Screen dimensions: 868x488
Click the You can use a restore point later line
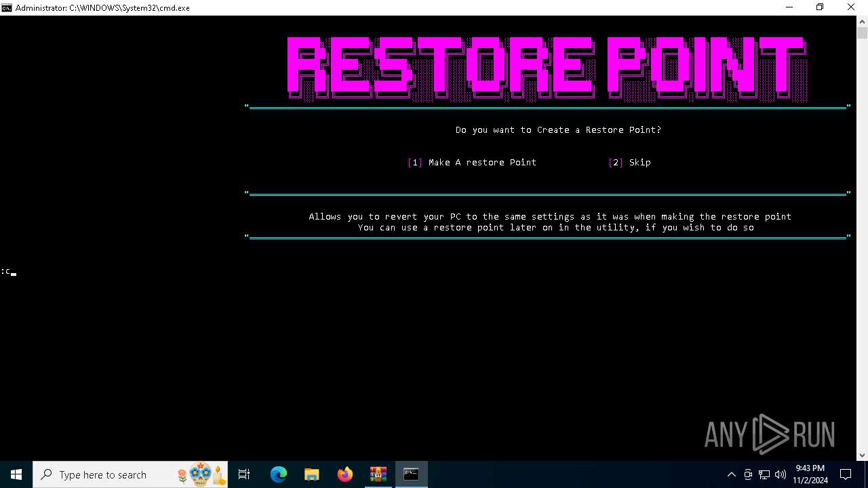click(556, 228)
